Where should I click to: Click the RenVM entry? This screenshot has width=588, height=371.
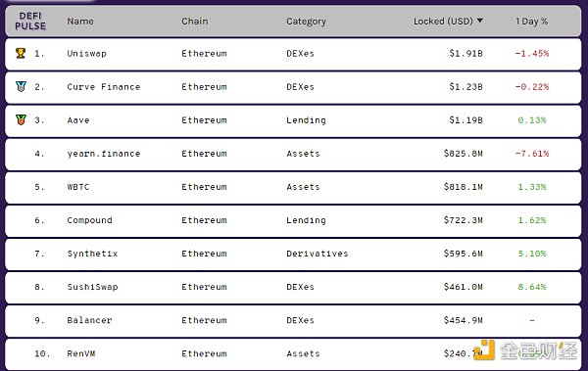(x=81, y=353)
